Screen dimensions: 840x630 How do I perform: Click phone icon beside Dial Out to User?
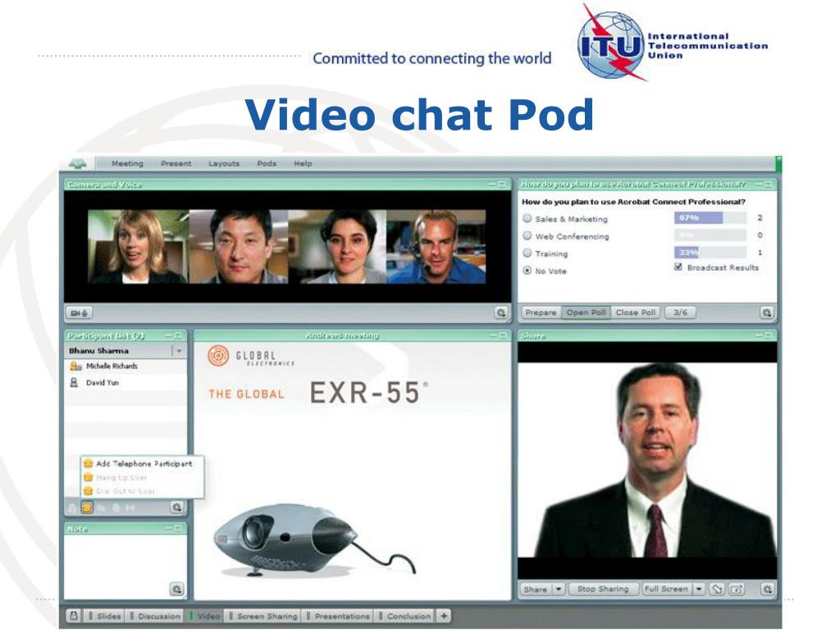tap(89, 491)
